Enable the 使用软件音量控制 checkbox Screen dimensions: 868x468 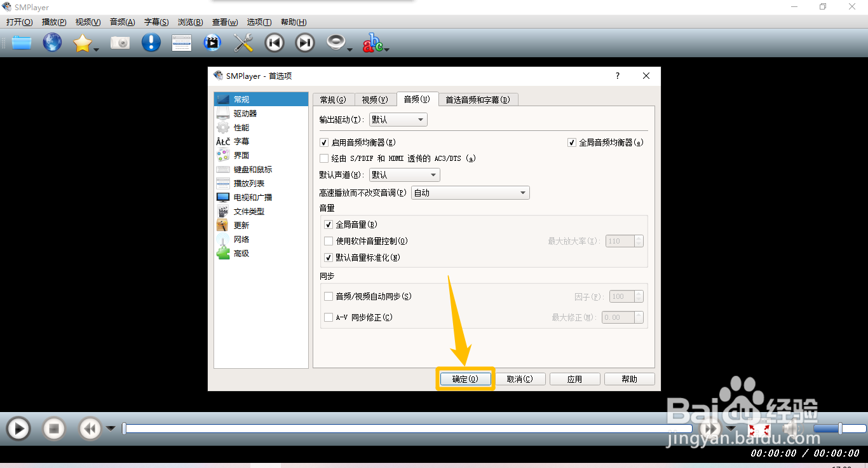click(x=329, y=241)
